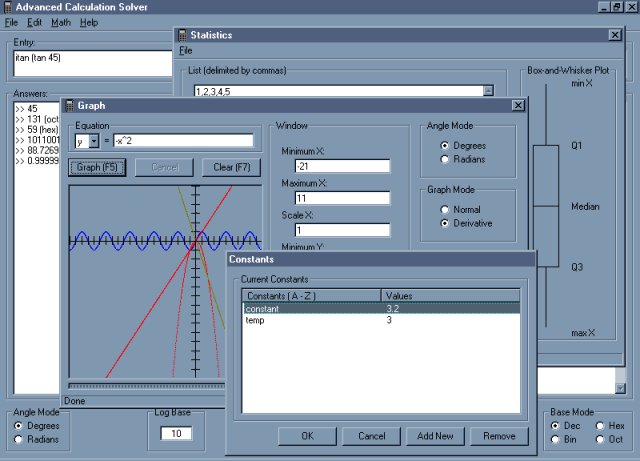Select Radians in Graph Angle Mode
Image resolution: width=640 pixels, height=461 pixels.
point(445,160)
